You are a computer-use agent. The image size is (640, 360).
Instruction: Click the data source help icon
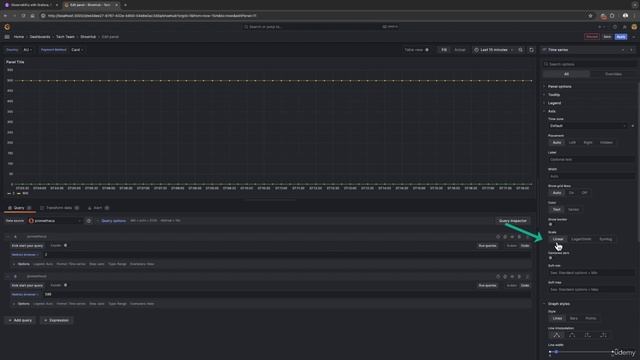pyautogui.click(x=89, y=221)
